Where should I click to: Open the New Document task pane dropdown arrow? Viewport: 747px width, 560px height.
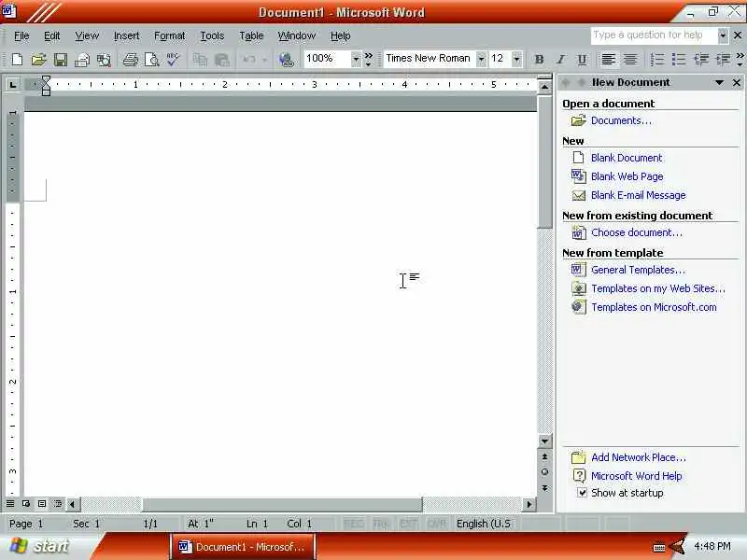pyautogui.click(x=719, y=82)
